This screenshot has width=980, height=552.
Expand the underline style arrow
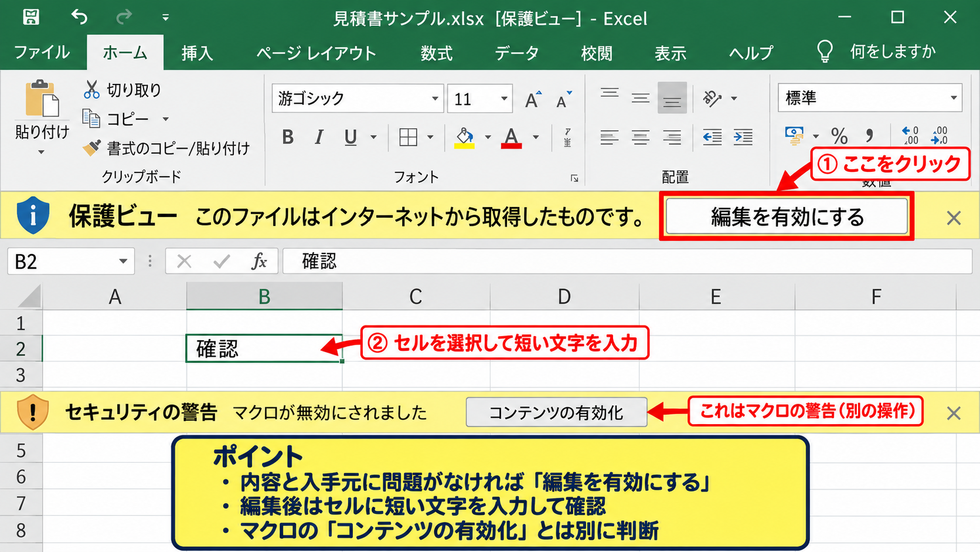click(373, 137)
